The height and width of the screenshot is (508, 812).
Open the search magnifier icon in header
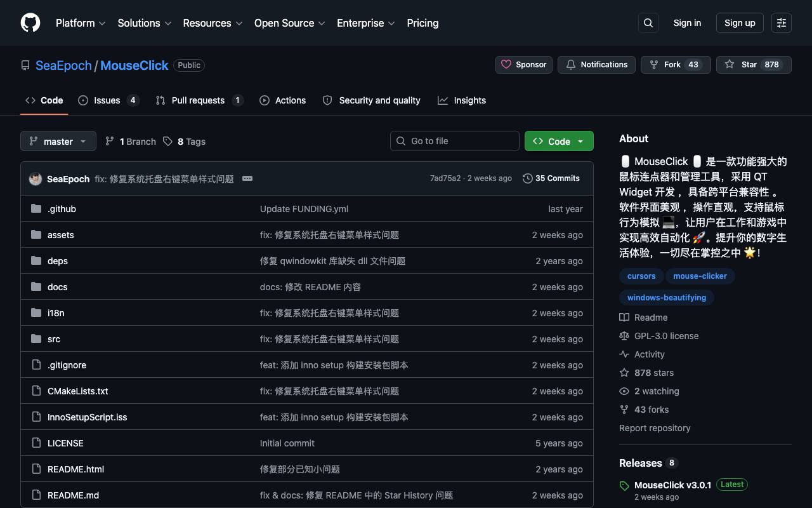click(648, 23)
